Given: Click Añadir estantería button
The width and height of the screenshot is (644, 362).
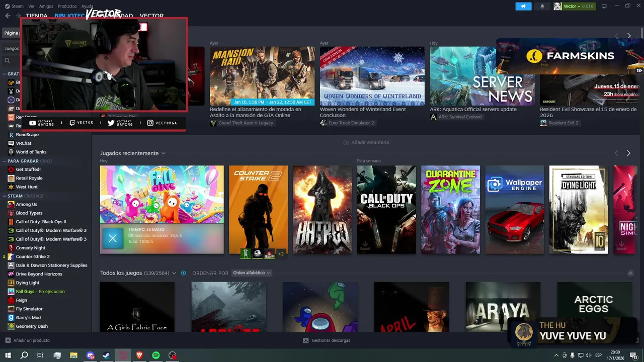Looking at the screenshot, I should [366, 142].
